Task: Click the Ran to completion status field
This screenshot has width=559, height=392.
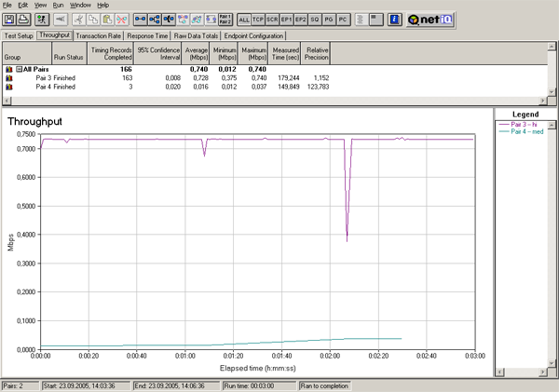Action: (325, 385)
